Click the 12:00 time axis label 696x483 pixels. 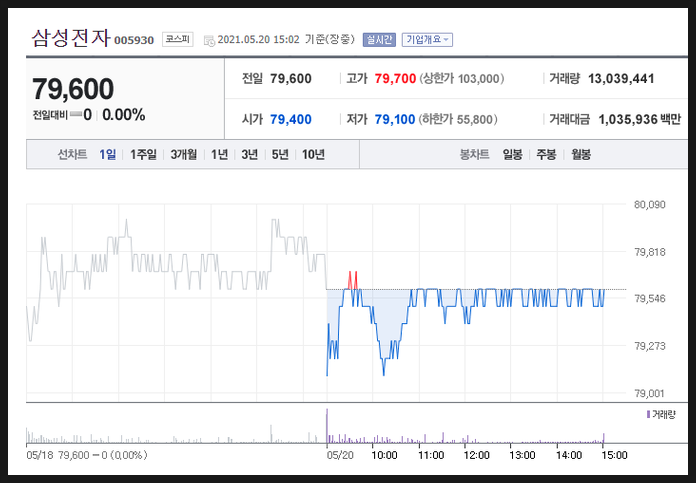pos(476,455)
